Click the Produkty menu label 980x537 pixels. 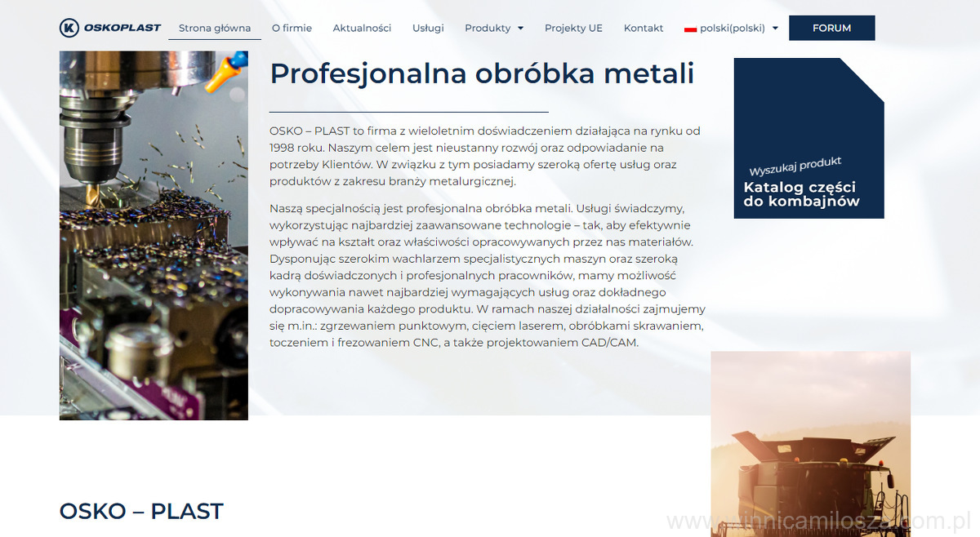pyautogui.click(x=488, y=28)
